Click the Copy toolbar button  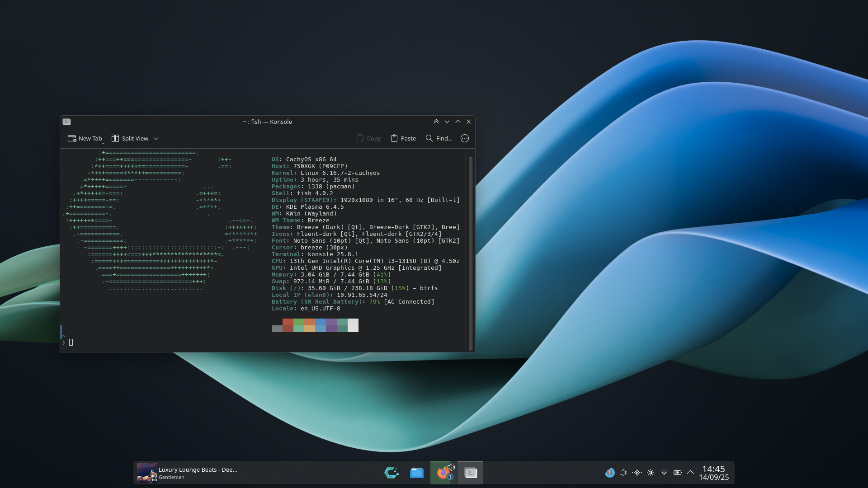(369, 138)
